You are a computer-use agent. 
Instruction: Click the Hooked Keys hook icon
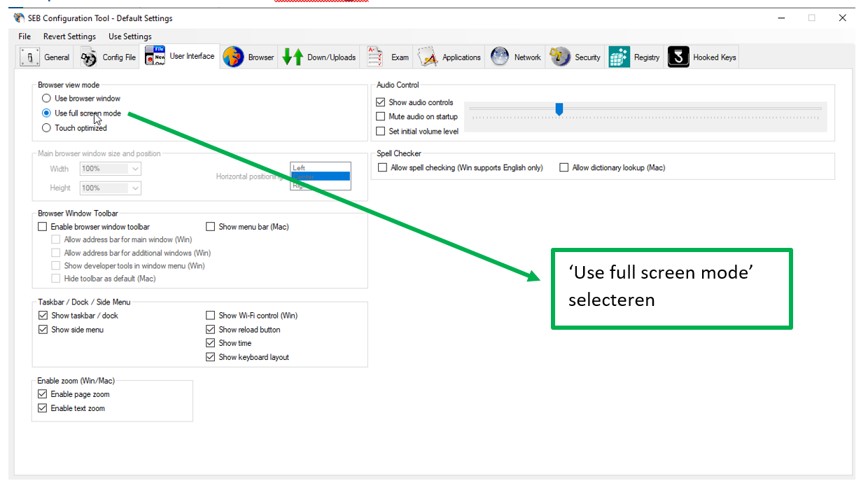click(678, 57)
